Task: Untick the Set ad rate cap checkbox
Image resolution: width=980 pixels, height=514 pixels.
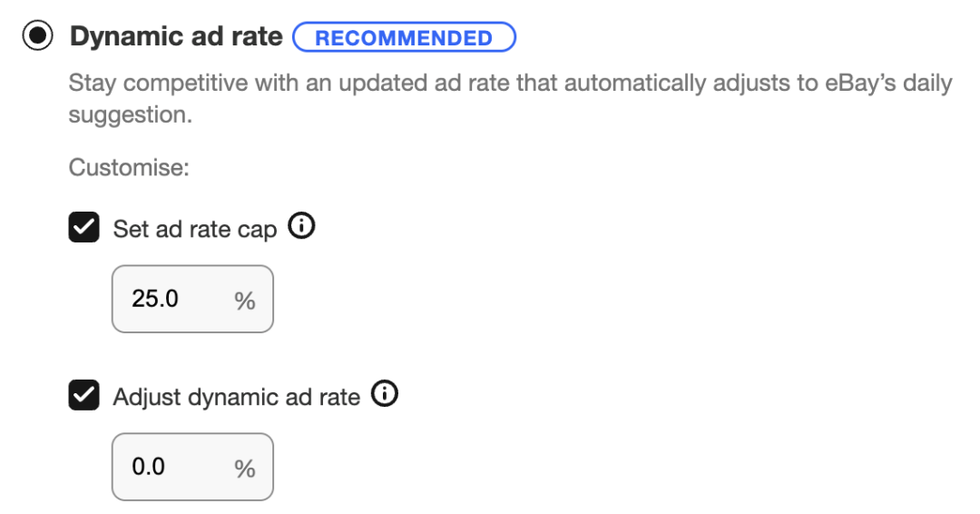Action: click(84, 229)
